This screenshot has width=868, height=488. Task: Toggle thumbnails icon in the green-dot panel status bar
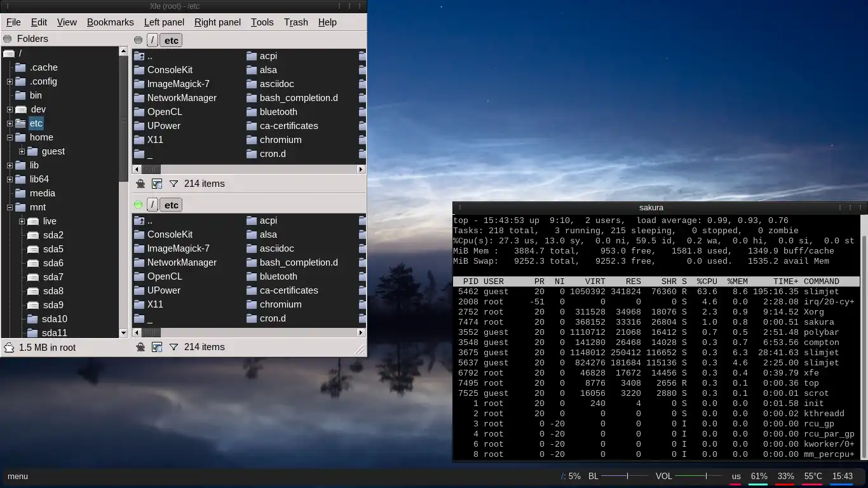click(x=157, y=347)
